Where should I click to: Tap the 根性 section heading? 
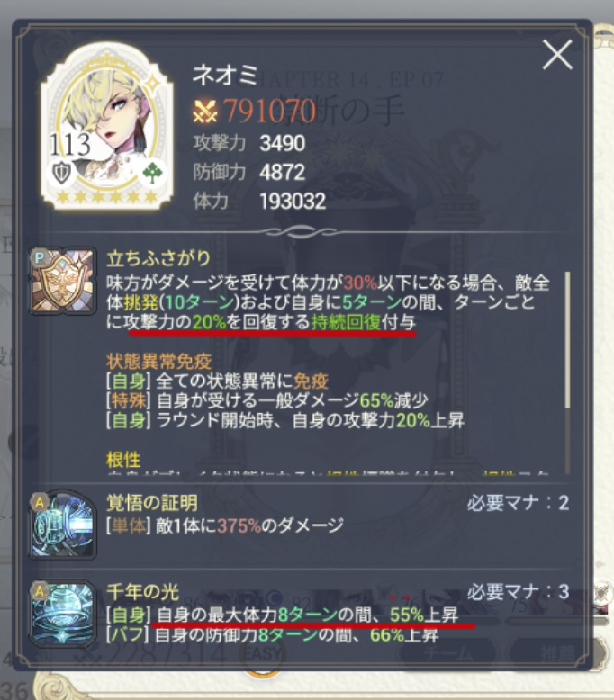[x=123, y=460]
